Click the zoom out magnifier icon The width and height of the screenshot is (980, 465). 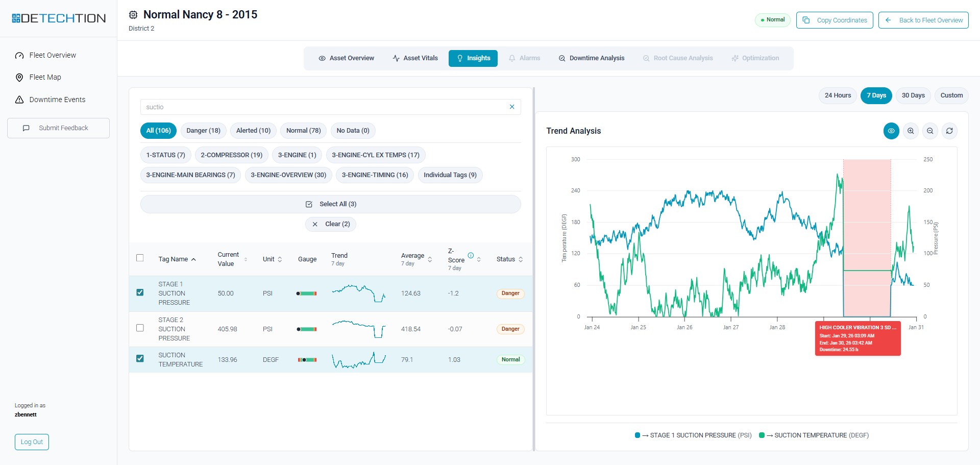click(x=930, y=131)
